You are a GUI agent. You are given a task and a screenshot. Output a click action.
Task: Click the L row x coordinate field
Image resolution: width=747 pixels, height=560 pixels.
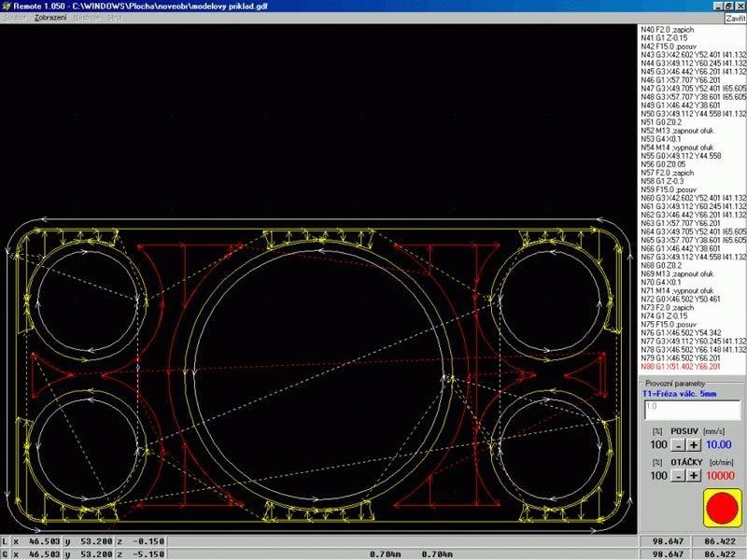[x=42, y=541]
